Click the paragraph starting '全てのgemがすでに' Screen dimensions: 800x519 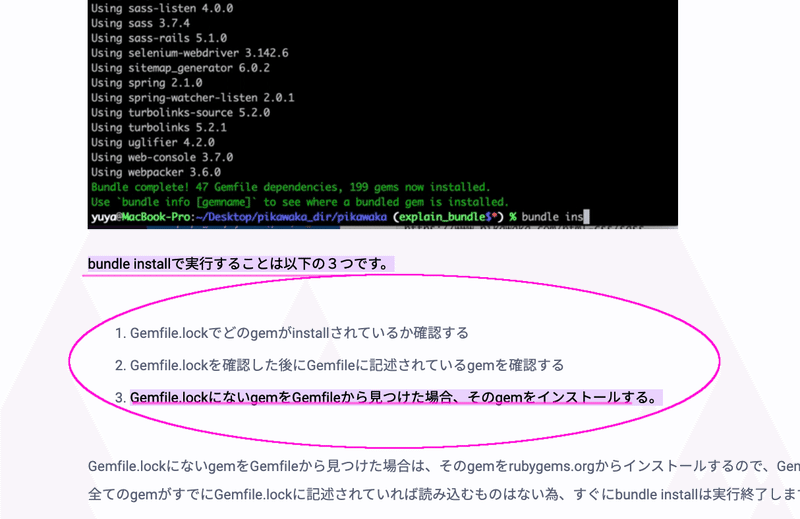[x=444, y=494]
